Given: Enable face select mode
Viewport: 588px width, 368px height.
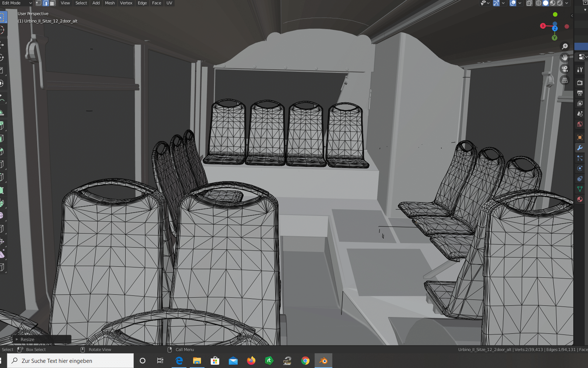Looking at the screenshot, I should [x=53, y=3].
